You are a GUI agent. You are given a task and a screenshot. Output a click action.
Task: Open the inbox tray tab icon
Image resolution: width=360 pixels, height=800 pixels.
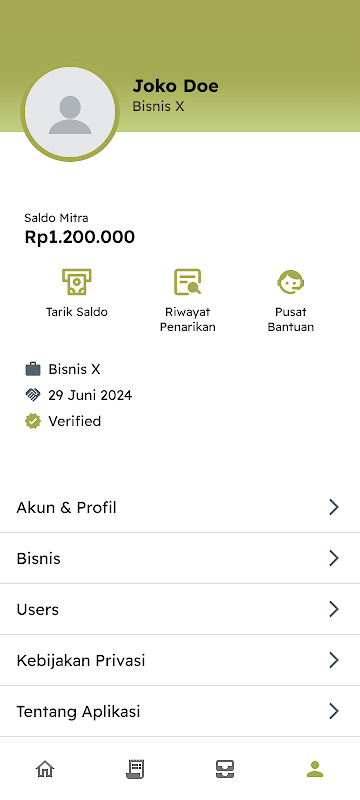tap(225, 769)
